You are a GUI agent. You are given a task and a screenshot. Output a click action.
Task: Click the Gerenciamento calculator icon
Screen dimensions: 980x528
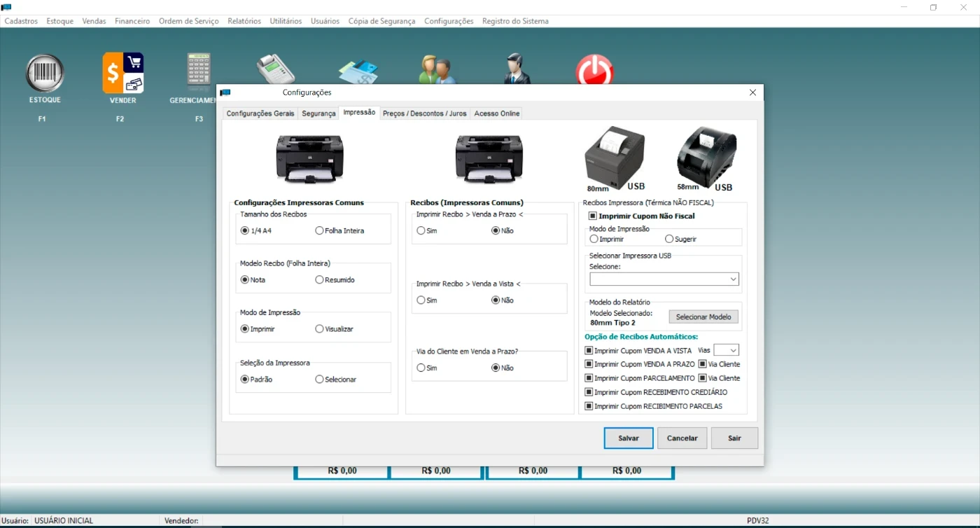pyautogui.click(x=199, y=72)
